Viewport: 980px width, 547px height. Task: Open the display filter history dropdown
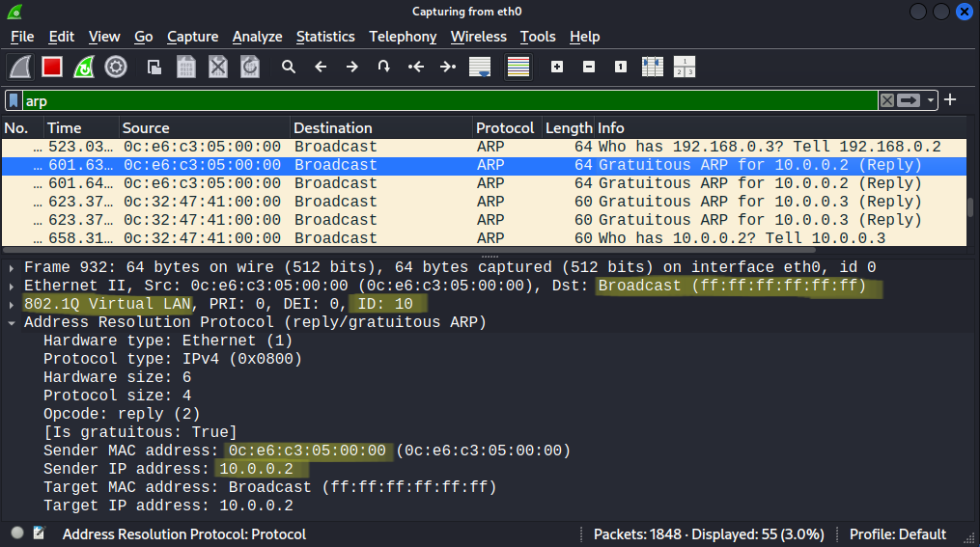coord(931,100)
